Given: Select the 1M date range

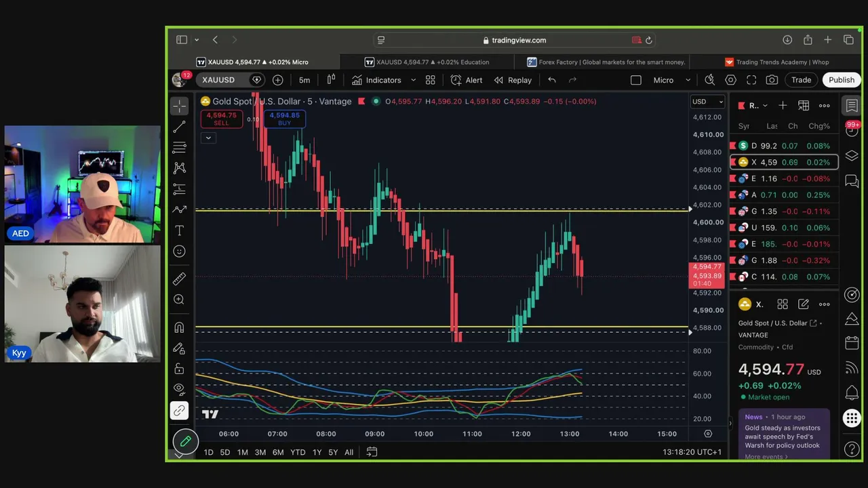Looking at the screenshot, I should [x=242, y=452].
